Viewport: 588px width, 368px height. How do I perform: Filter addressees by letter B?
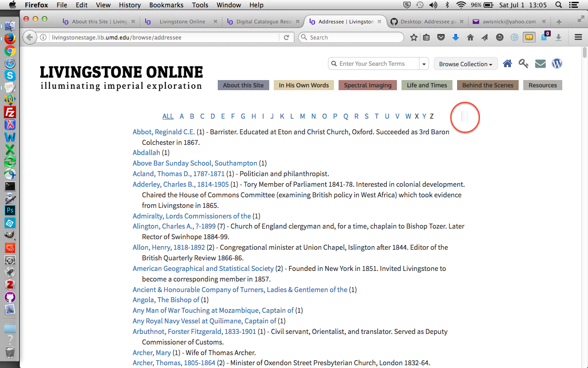pos(192,116)
